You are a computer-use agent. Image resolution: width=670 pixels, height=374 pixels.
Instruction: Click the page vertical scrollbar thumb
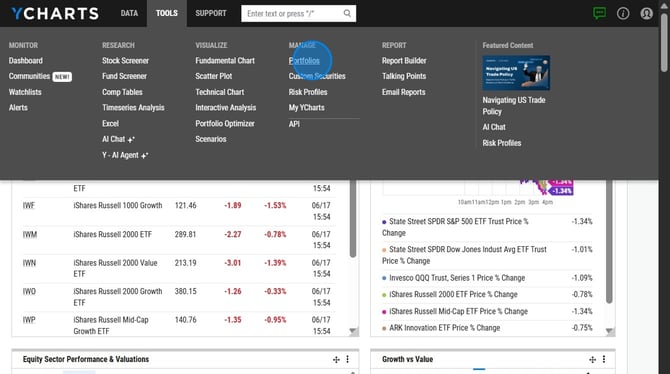(664, 42)
